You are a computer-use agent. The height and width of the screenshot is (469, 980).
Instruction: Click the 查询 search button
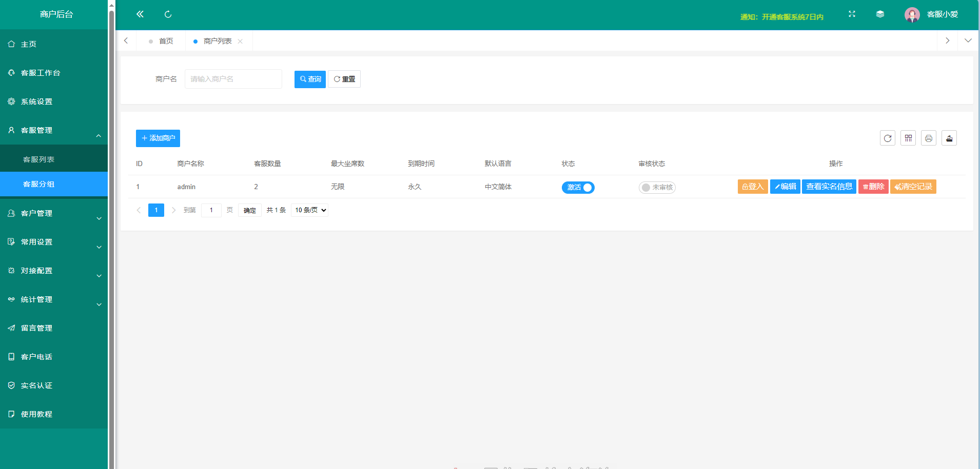coord(310,79)
